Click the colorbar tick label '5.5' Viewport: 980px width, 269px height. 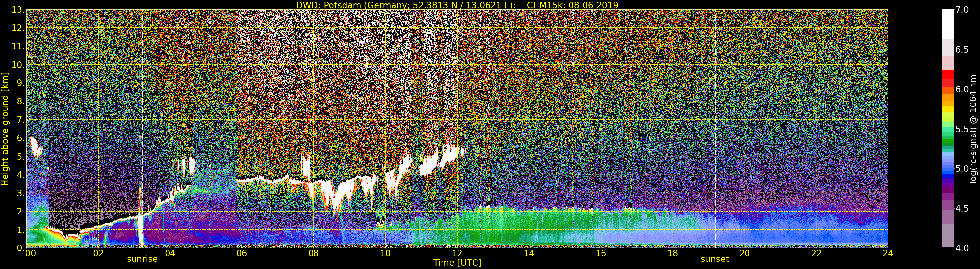pyautogui.click(x=962, y=129)
